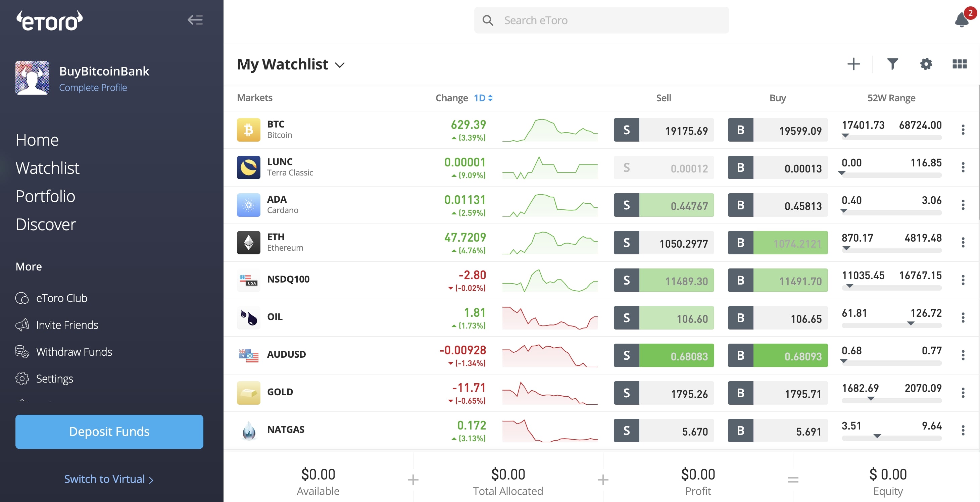Click the Cardano ADA icon

tap(248, 205)
